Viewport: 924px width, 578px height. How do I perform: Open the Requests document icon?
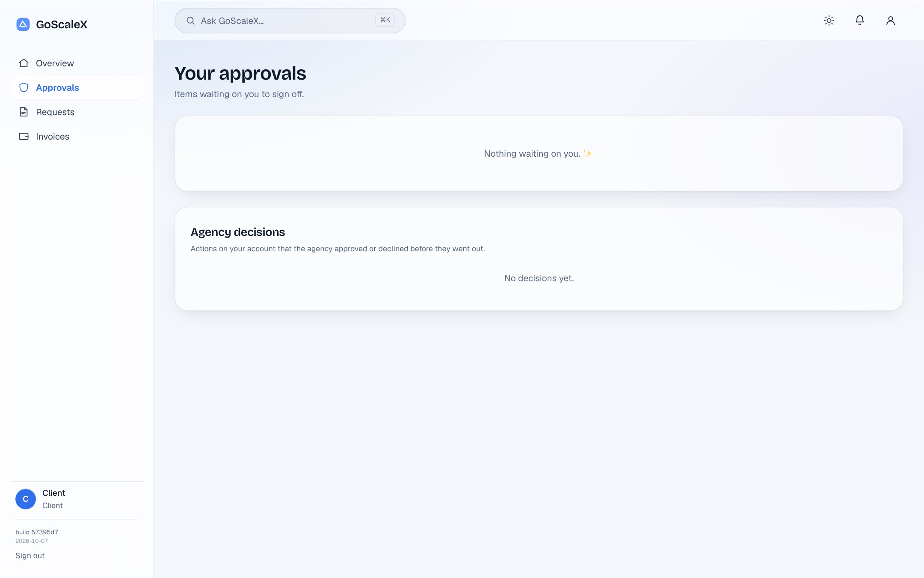click(24, 112)
